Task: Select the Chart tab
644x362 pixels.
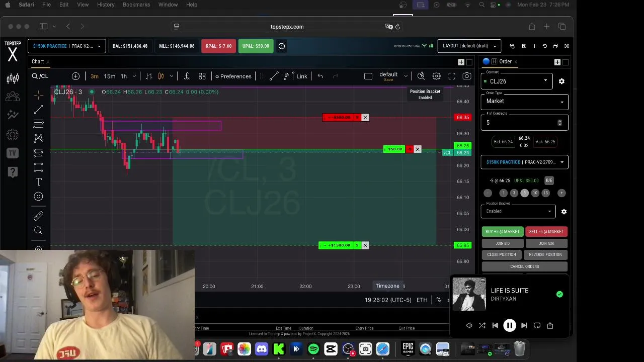Action: click(38, 61)
